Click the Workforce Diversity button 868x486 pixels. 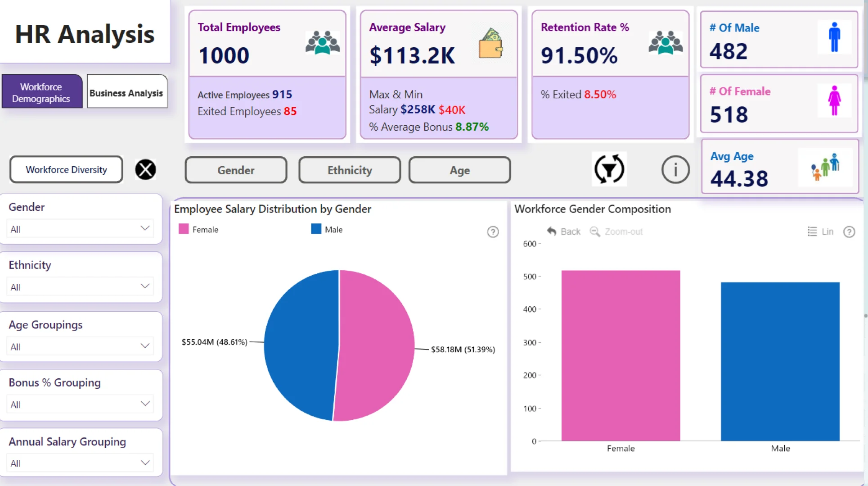pos(66,170)
